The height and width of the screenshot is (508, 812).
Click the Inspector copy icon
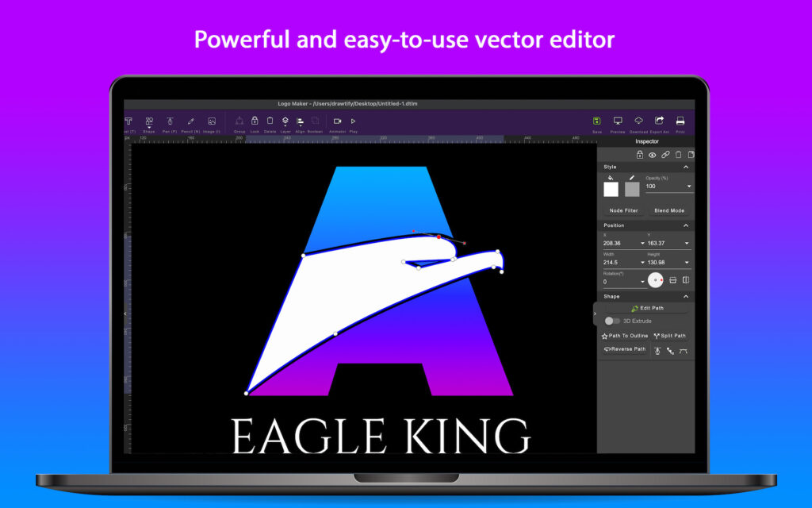point(691,155)
